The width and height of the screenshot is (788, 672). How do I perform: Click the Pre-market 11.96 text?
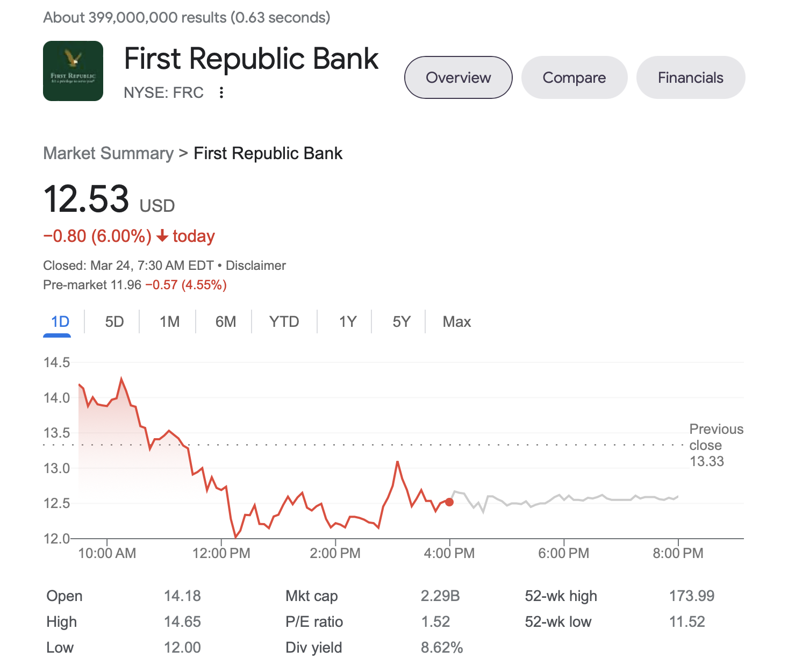pyautogui.click(x=92, y=285)
